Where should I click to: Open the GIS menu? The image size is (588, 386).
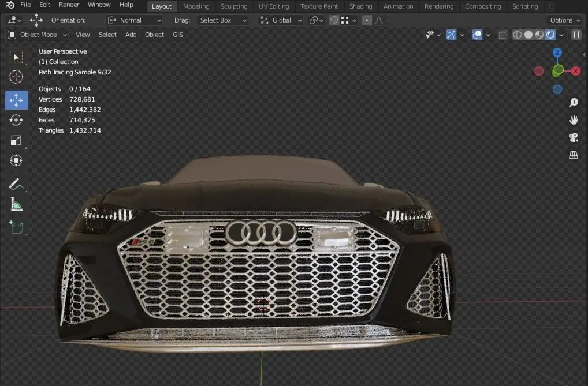pos(178,35)
